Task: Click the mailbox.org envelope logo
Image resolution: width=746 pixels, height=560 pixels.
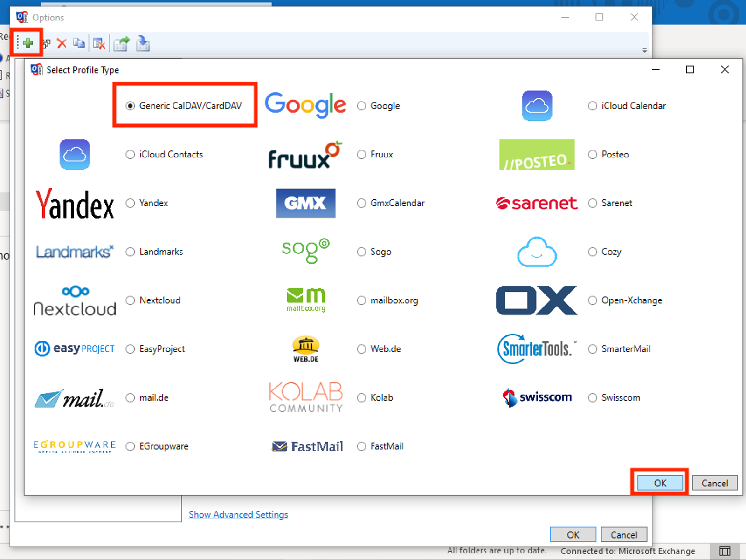Action: [306, 300]
